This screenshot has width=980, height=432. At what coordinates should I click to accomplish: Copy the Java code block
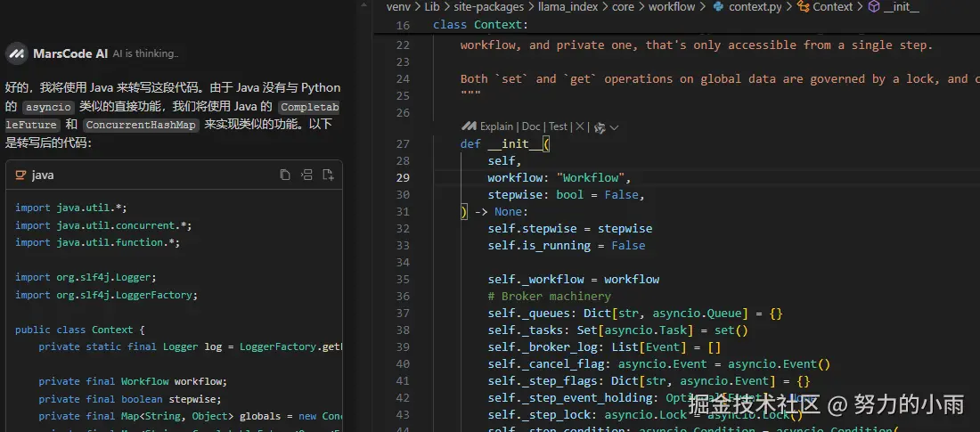pyautogui.click(x=285, y=175)
